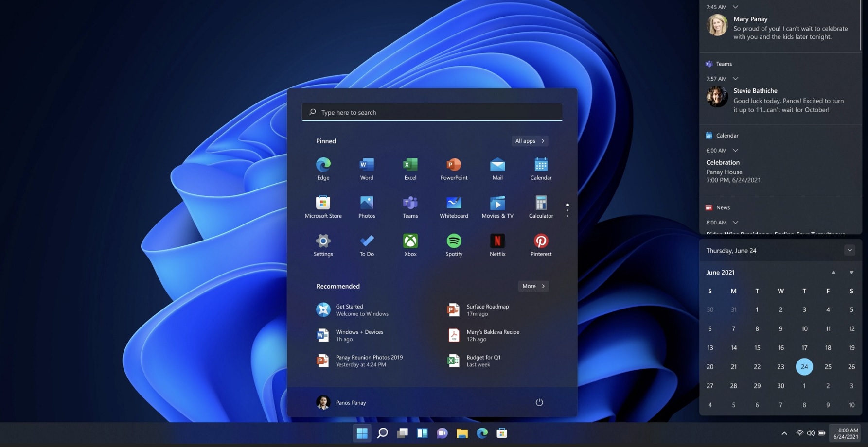Open the power options
This screenshot has height=447, width=868.
coord(539,402)
